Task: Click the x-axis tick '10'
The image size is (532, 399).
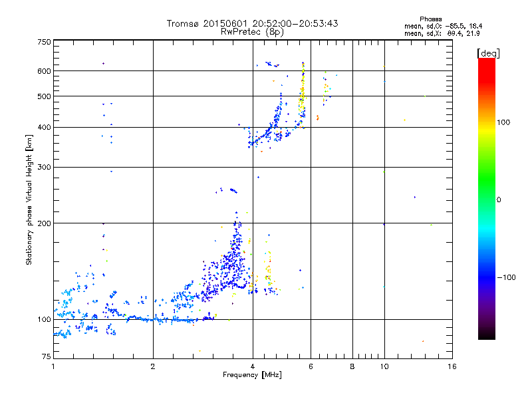Action: point(384,366)
